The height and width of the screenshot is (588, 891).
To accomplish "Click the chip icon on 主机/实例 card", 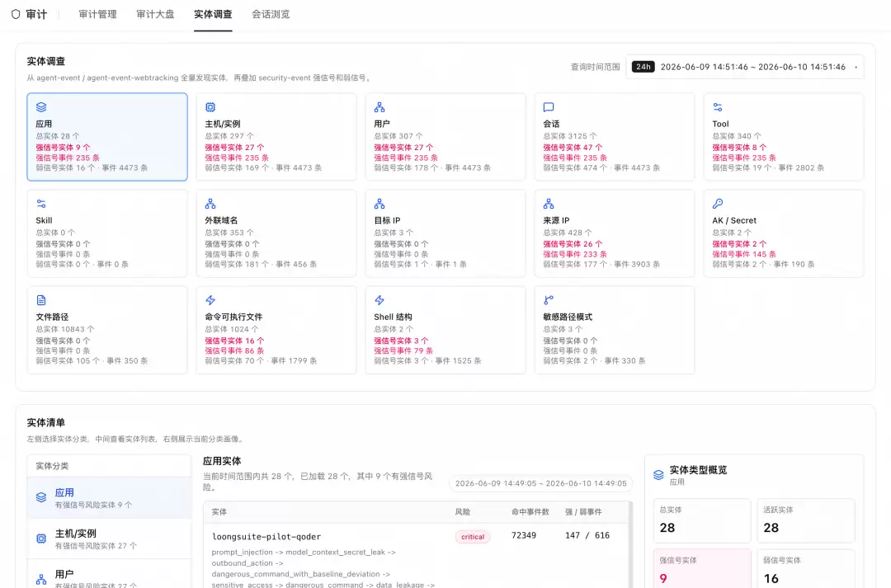I will [210, 107].
